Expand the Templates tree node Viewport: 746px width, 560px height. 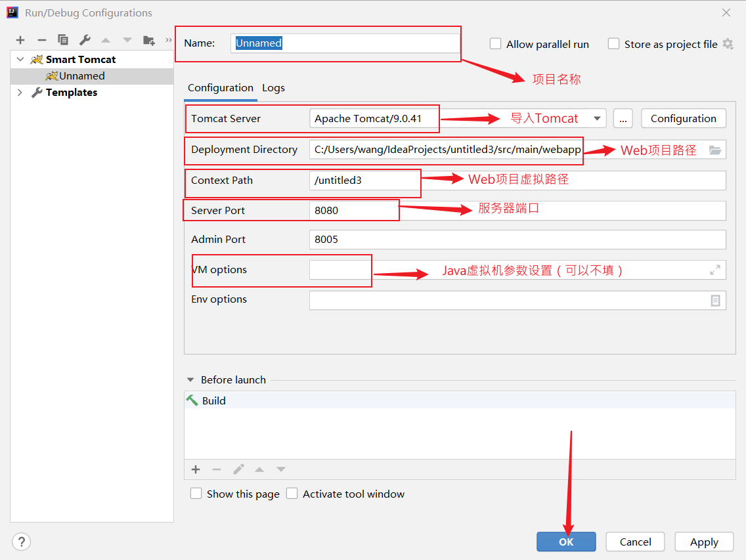point(20,93)
